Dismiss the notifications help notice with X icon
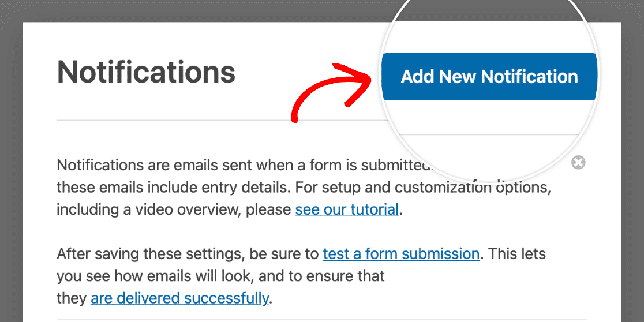Screen dimensions: 644x322 point(578,163)
